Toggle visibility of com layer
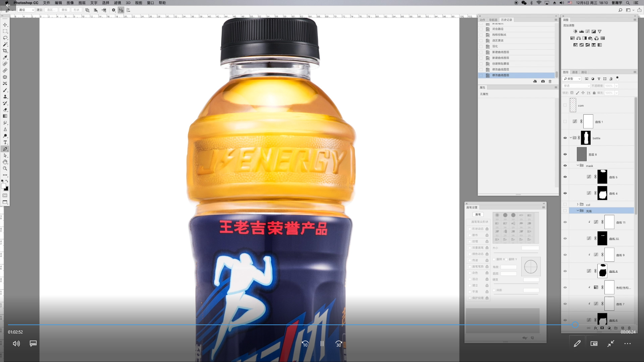The width and height of the screenshot is (644, 362). (x=565, y=105)
